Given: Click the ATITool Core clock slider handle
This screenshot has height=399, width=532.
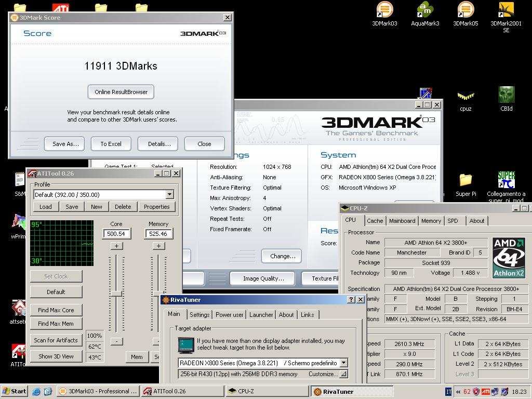Looking at the screenshot, I should 116,294.
